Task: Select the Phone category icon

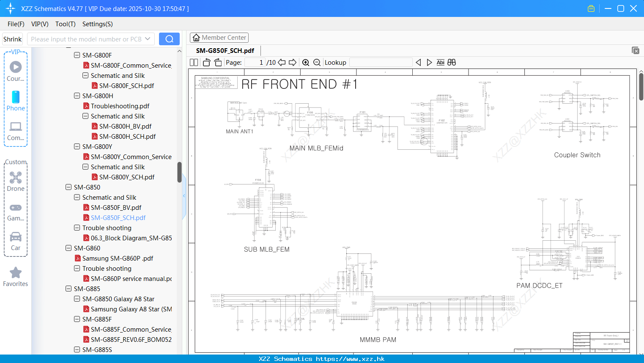Action: (16, 101)
